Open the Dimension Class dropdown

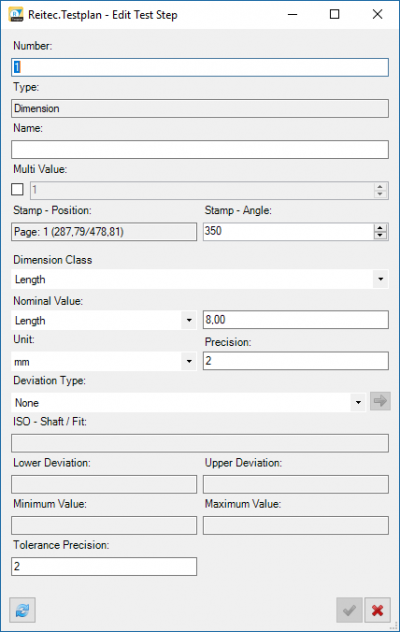coord(200,279)
